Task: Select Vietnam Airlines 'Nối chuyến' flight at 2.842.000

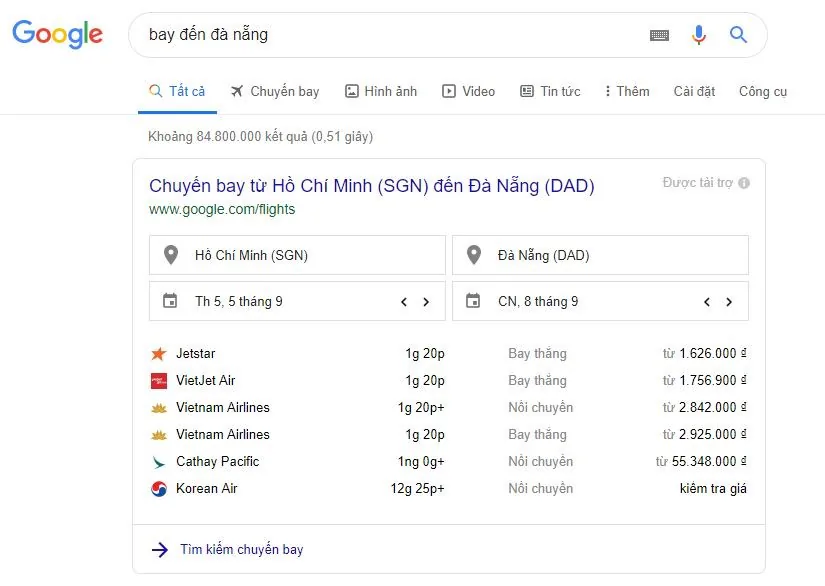Action: tap(448, 408)
